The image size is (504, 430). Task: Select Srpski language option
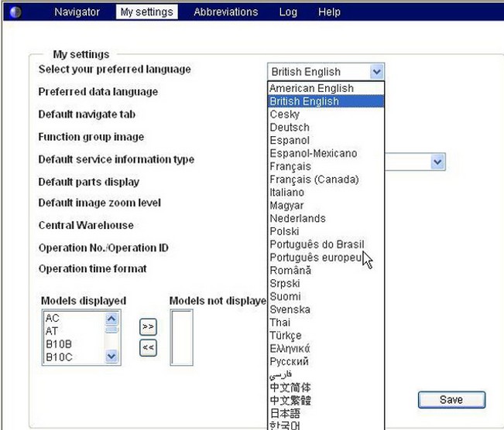click(x=326, y=284)
